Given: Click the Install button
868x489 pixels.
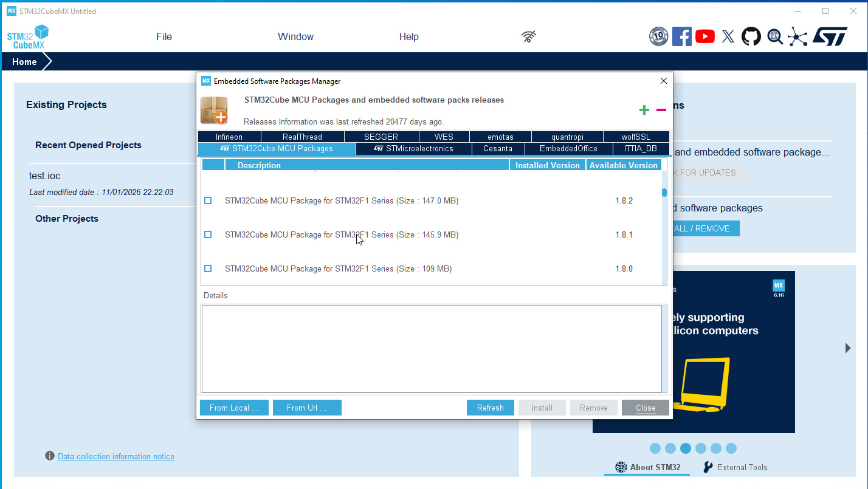Looking at the screenshot, I should pos(542,408).
